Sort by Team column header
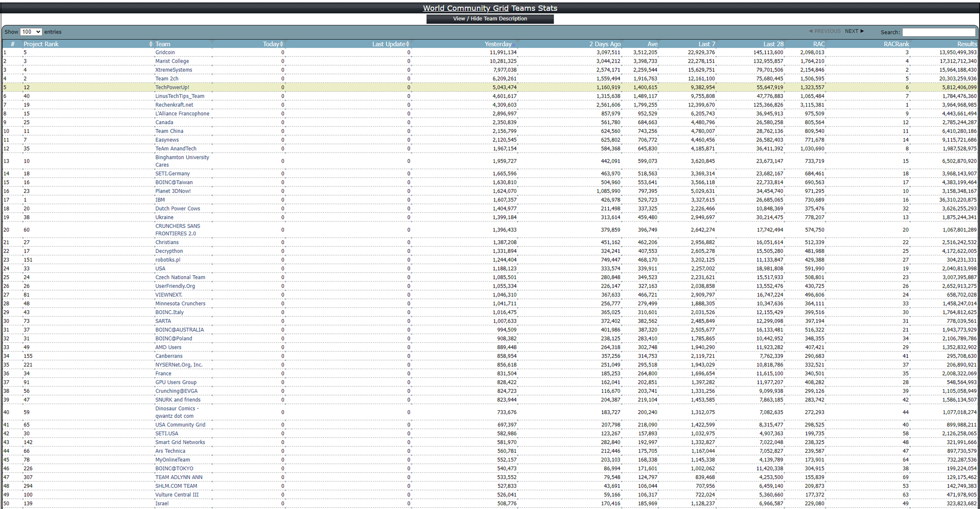The height and width of the screenshot is (509, 980). coord(162,44)
